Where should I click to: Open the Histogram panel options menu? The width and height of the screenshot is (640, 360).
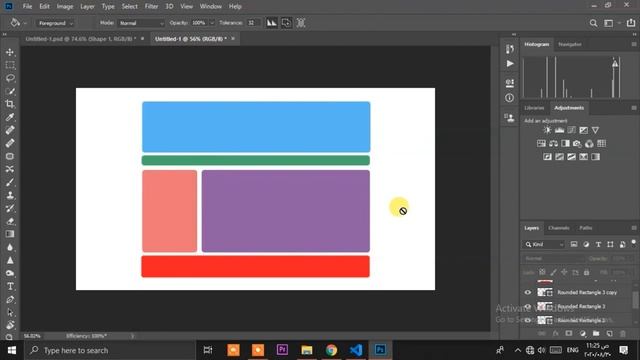pos(633,44)
